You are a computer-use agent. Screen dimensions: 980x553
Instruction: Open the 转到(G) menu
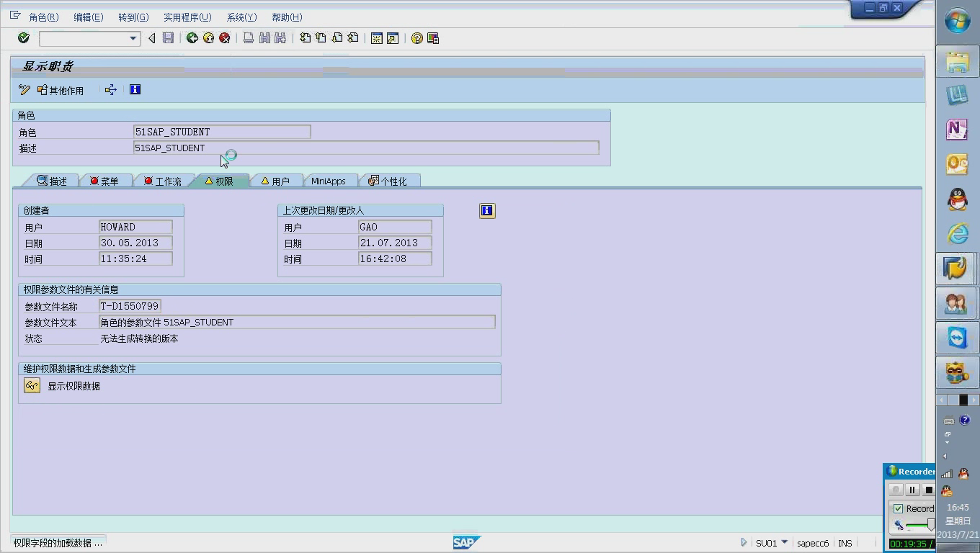click(133, 17)
